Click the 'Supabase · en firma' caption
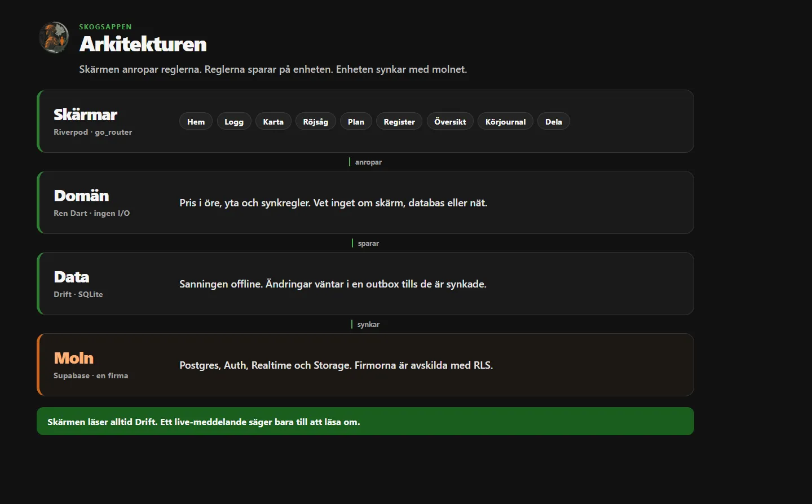Image resolution: width=812 pixels, height=504 pixels. [91, 375]
